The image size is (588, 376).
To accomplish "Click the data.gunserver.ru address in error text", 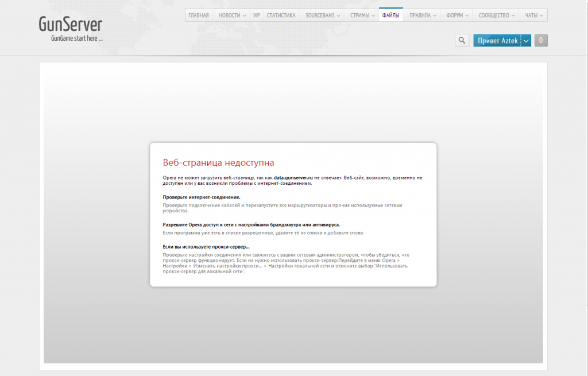I will 293,178.
